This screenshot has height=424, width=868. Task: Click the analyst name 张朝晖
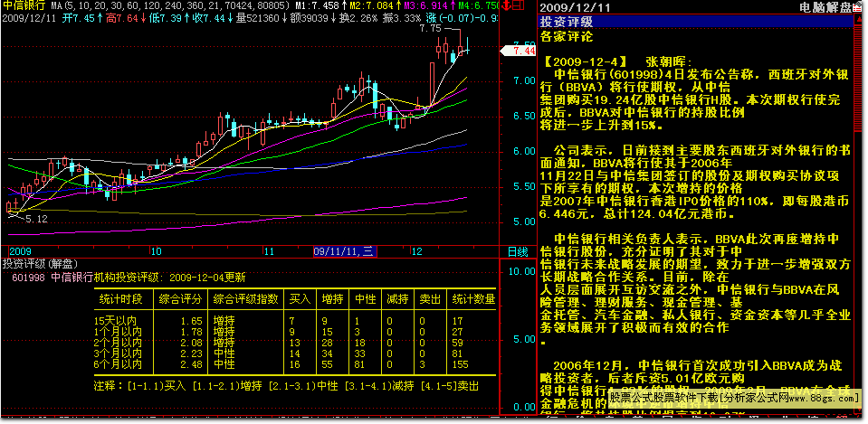(x=664, y=61)
